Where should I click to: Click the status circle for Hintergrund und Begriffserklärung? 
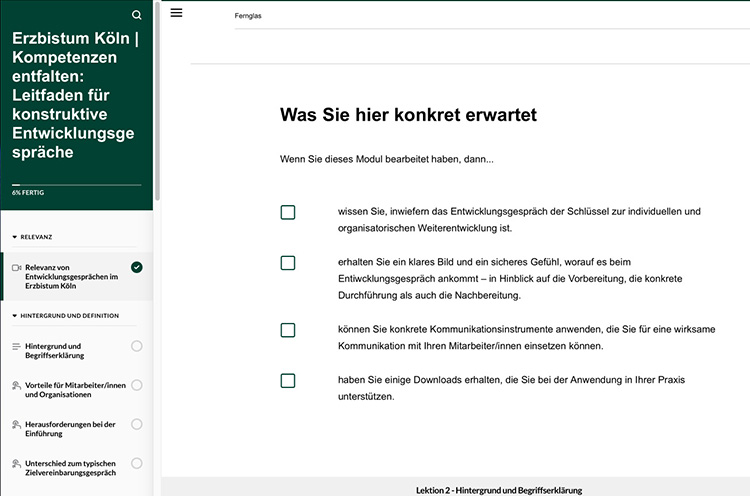137,346
